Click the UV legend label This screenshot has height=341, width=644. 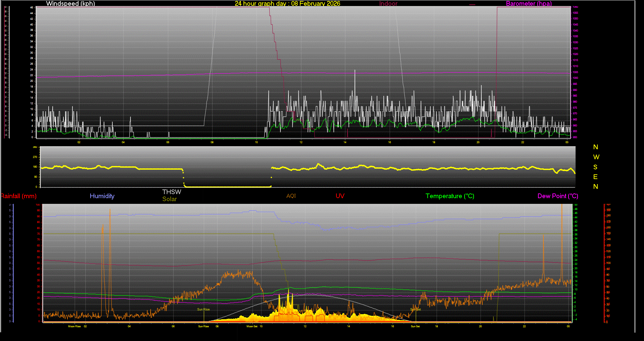click(340, 196)
